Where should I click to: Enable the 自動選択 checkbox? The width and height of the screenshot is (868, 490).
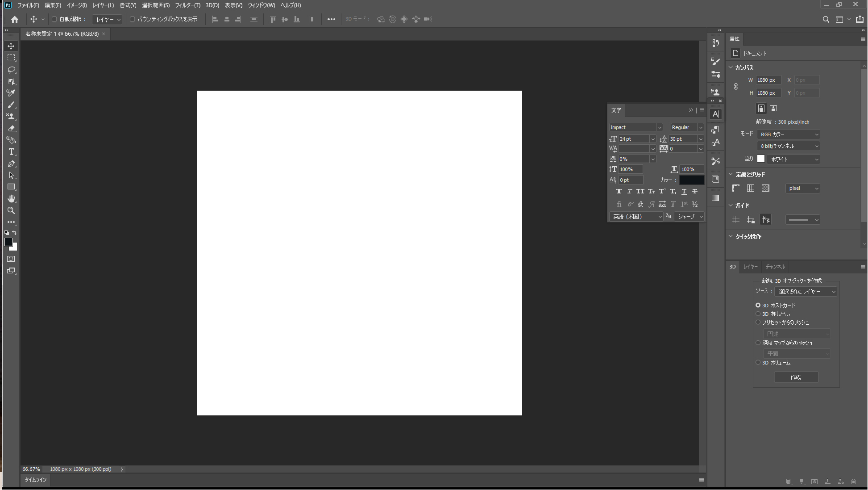54,19
